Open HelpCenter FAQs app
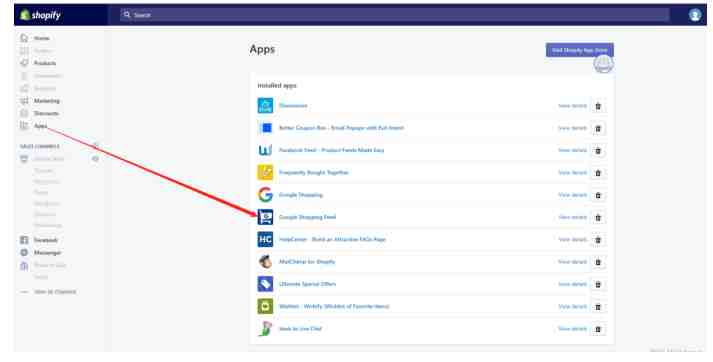713x362 pixels. [x=332, y=239]
